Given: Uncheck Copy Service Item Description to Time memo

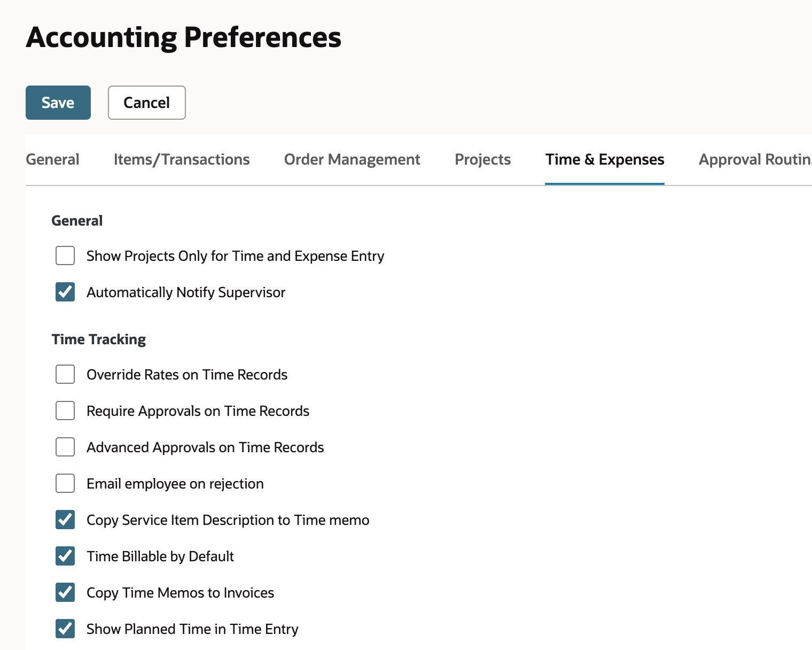Looking at the screenshot, I should point(65,520).
